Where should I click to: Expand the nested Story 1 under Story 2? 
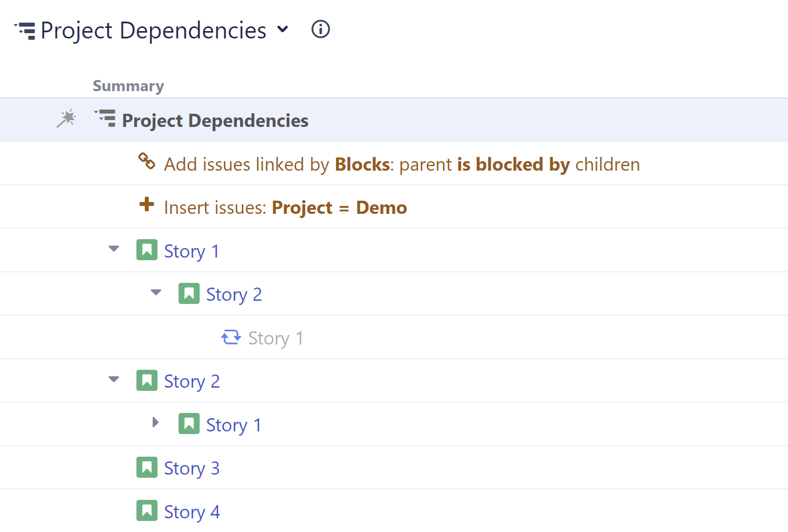155,422
